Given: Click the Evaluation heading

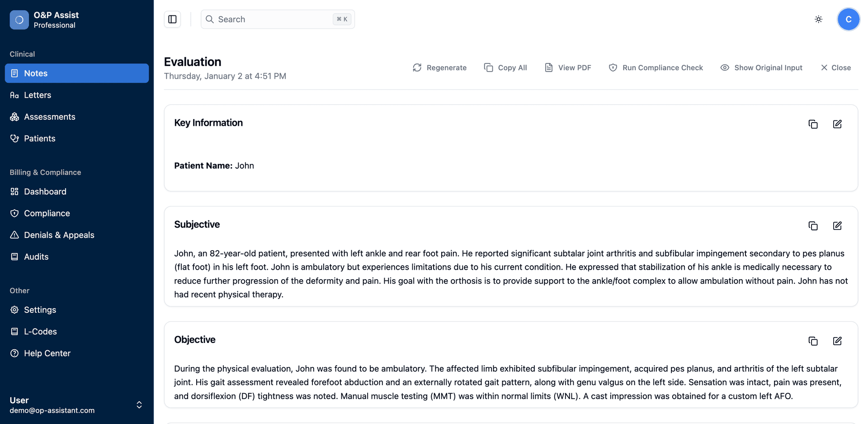Looking at the screenshot, I should click(x=193, y=62).
